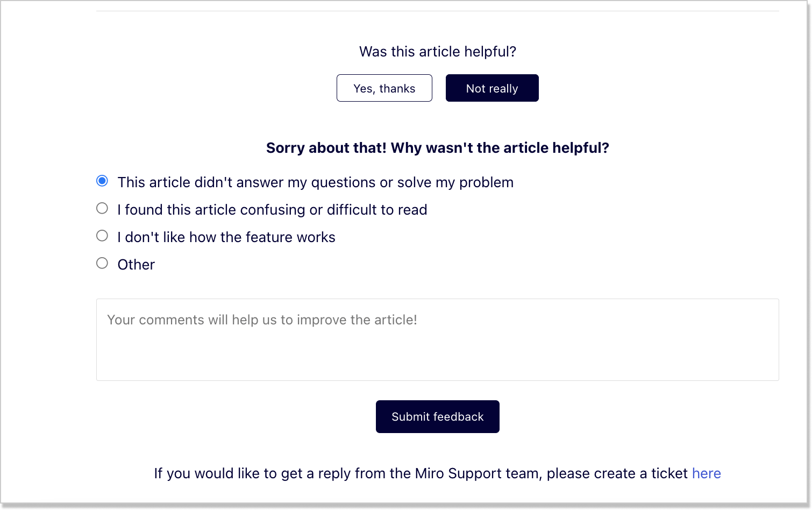Click the text "I found this article confusing"
This screenshot has width=812, height=510.
[x=211, y=210]
